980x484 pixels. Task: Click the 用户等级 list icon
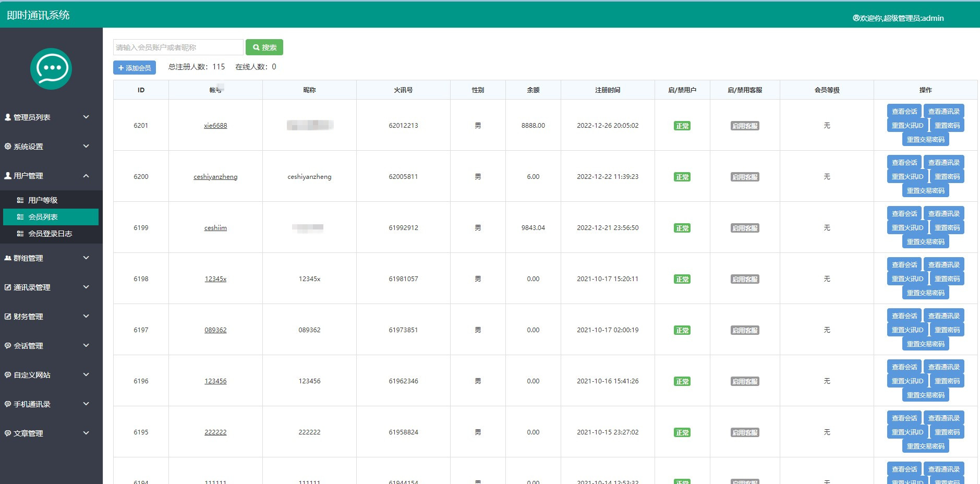[x=20, y=200]
